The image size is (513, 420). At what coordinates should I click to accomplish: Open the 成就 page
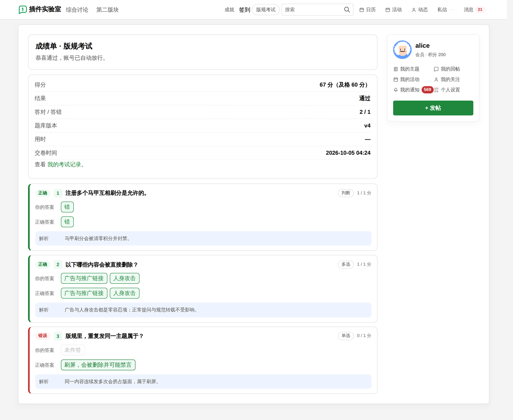pyautogui.click(x=229, y=10)
